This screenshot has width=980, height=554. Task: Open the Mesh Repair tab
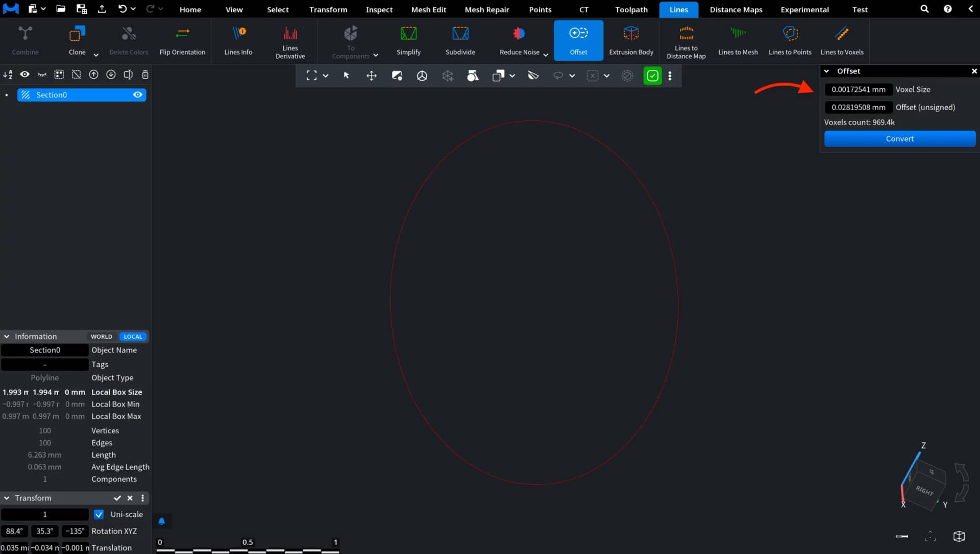point(486,9)
